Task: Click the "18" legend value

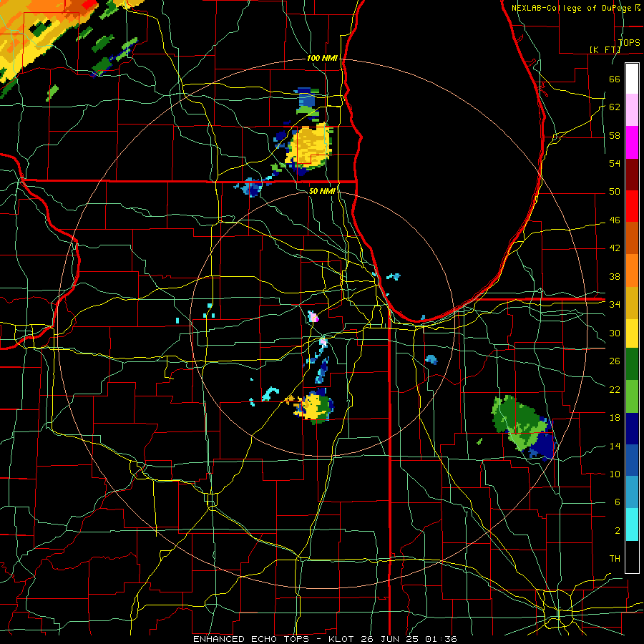Action: coord(615,418)
